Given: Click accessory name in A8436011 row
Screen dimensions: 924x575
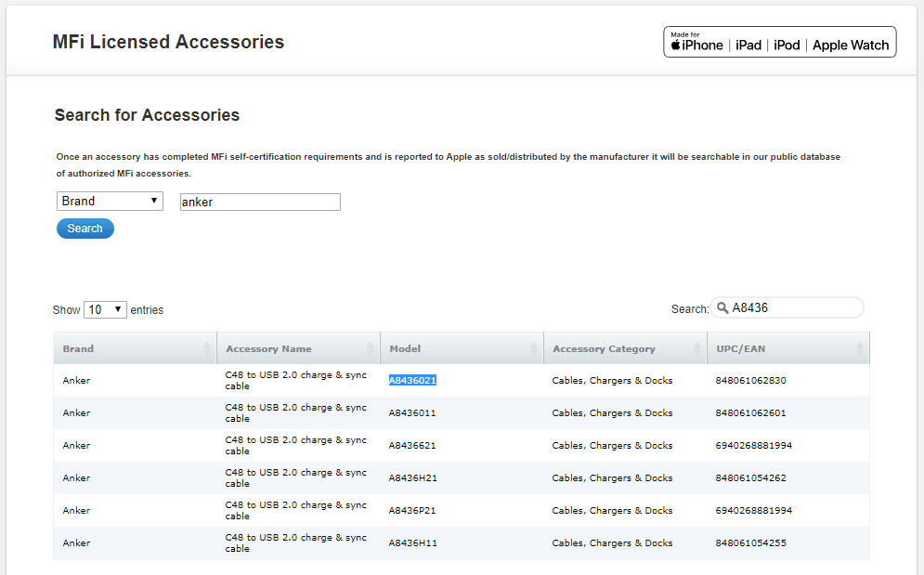Looking at the screenshot, I should (x=296, y=412).
